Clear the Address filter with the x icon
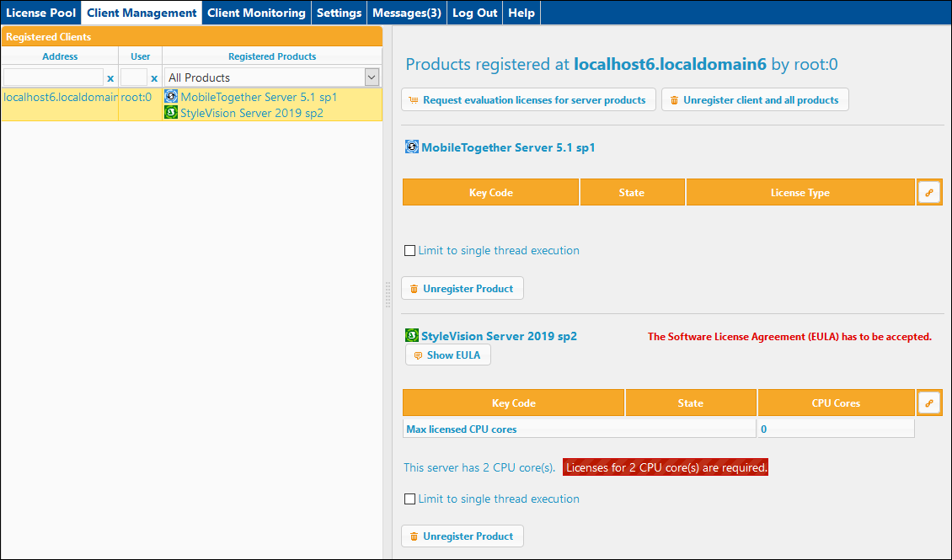 click(110, 78)
